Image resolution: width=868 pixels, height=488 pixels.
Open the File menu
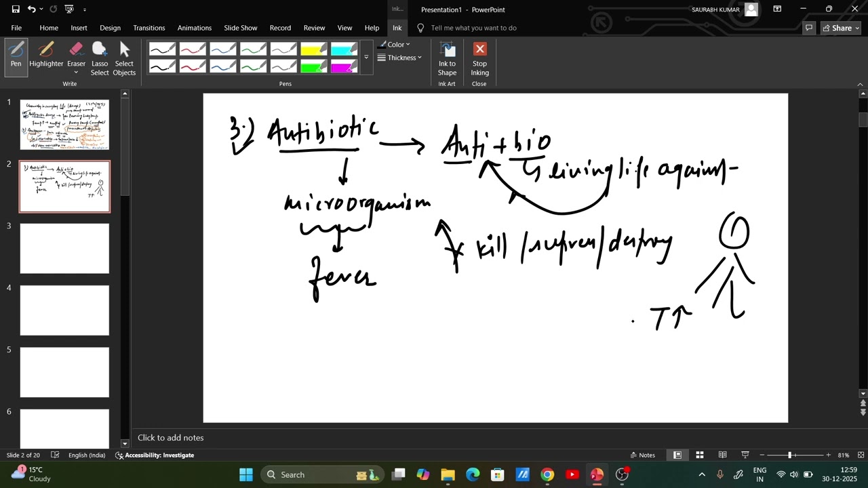(x=16, y=28)
